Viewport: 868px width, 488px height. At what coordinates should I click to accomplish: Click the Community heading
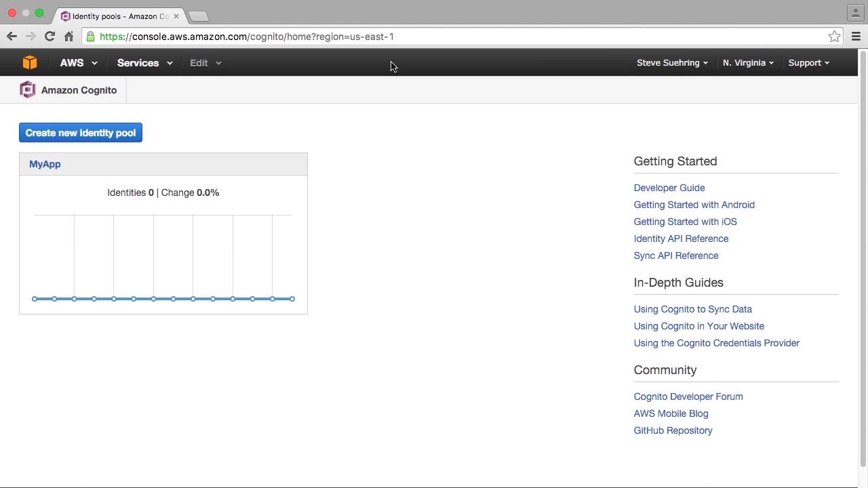(665, 370)
